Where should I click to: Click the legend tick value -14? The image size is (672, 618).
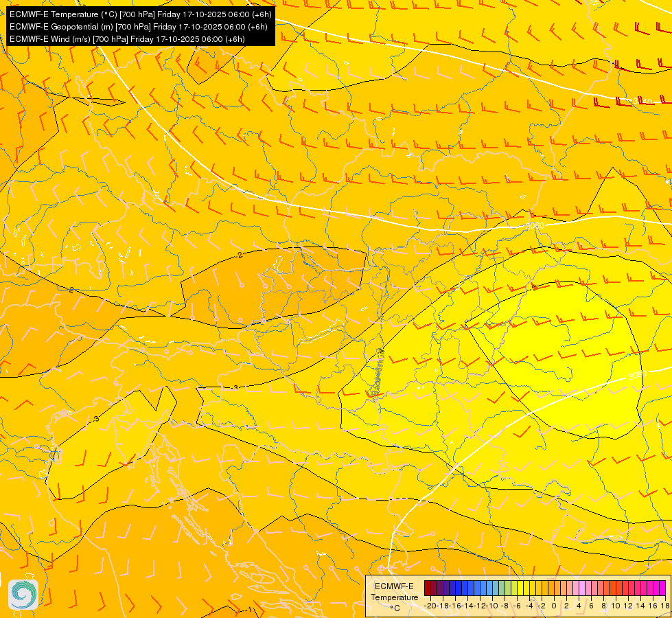(467, 606)
